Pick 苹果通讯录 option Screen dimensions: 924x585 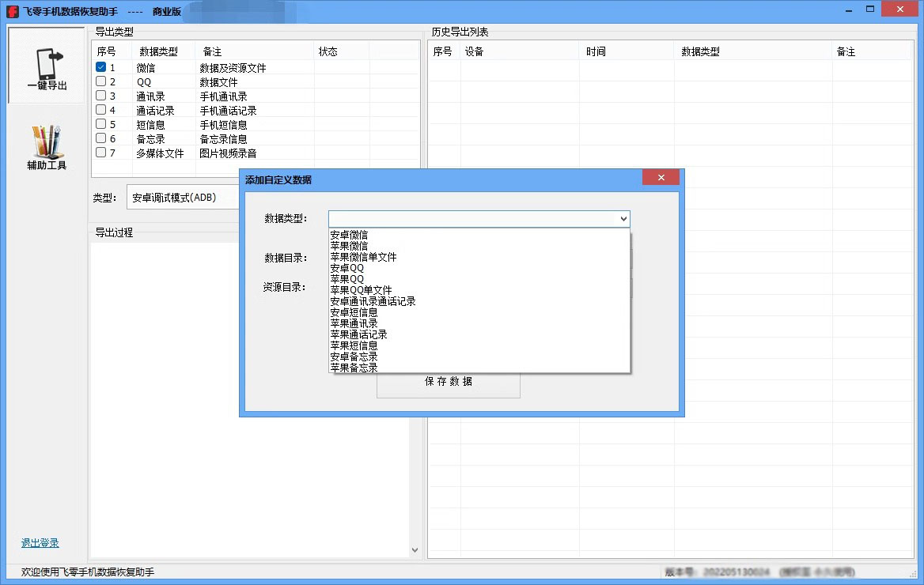pyautogui.click(x=479, y=323)
